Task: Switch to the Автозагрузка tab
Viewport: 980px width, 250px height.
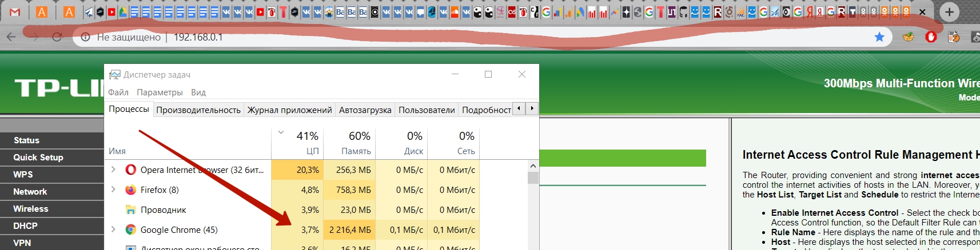Action: coord(365,110)
